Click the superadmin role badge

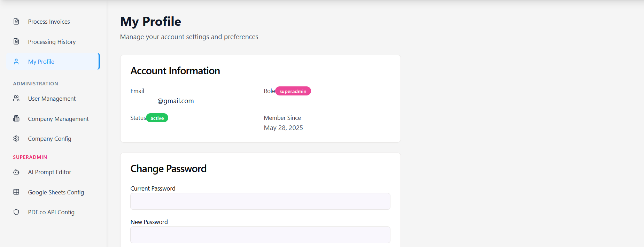click(x=293, y=91)
